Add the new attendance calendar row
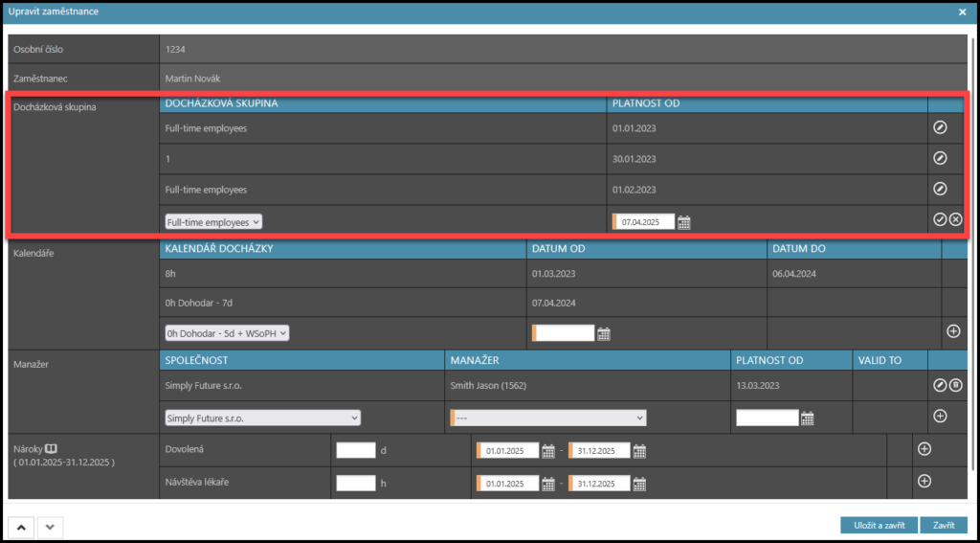 pos(952,331)
